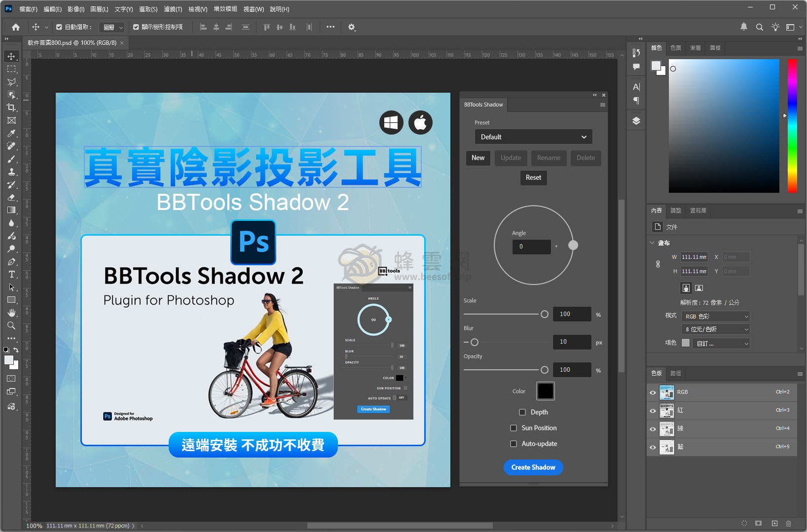Click the Rename preset button
This screenshot has width=807, height=532.
549,158
